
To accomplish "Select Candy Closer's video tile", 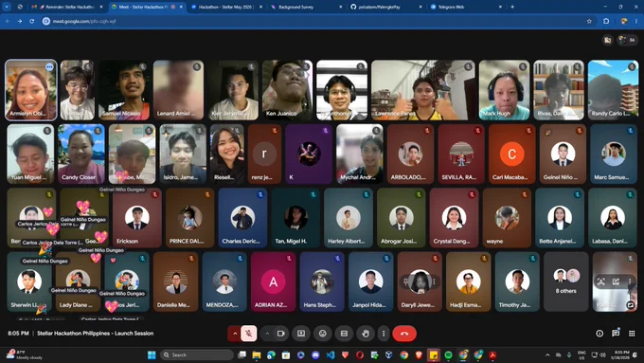I will (81, 154).
